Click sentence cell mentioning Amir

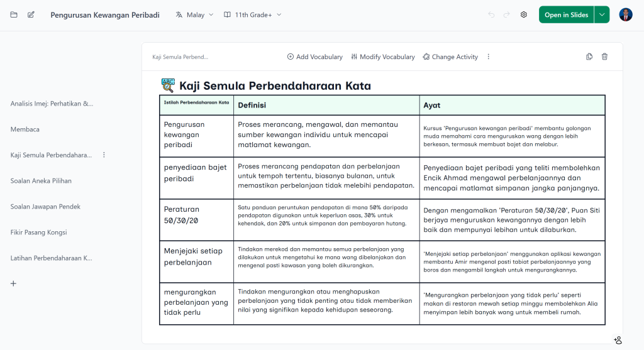512,261
